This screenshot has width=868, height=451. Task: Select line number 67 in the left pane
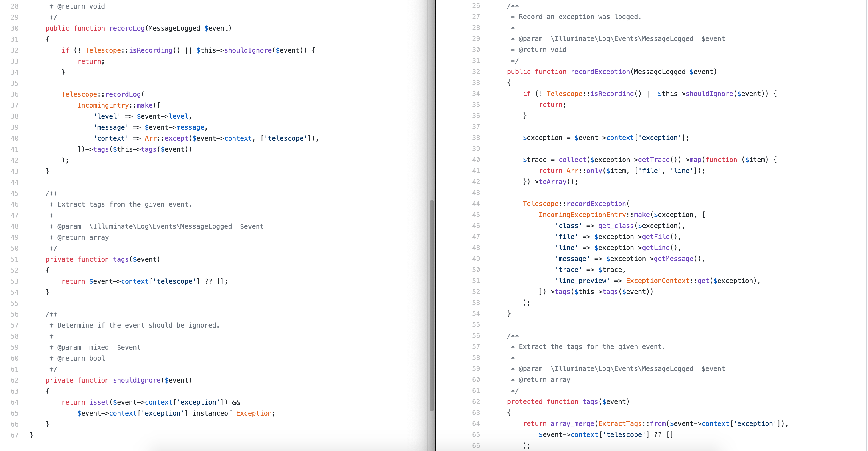click(x=15, y=435)
